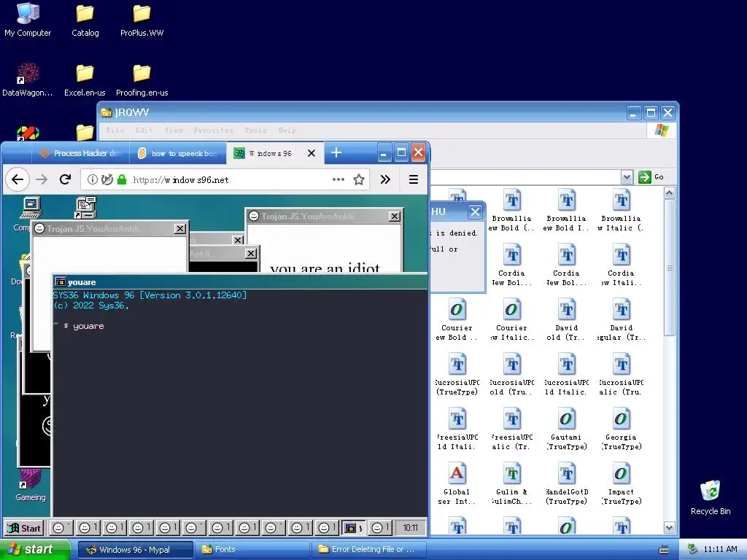This screenshot has width=747, height=560.
Task: Click the browser Forward arrow
Action: point(42,179)
